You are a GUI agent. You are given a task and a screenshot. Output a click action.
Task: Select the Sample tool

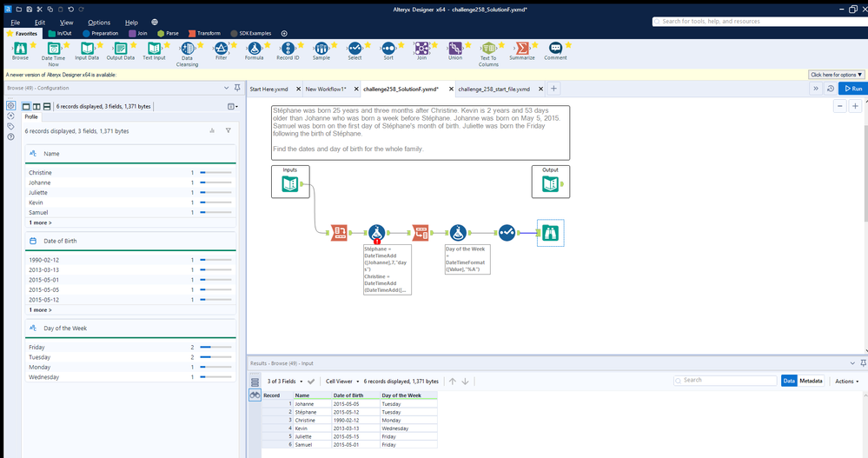pos(321,50)
